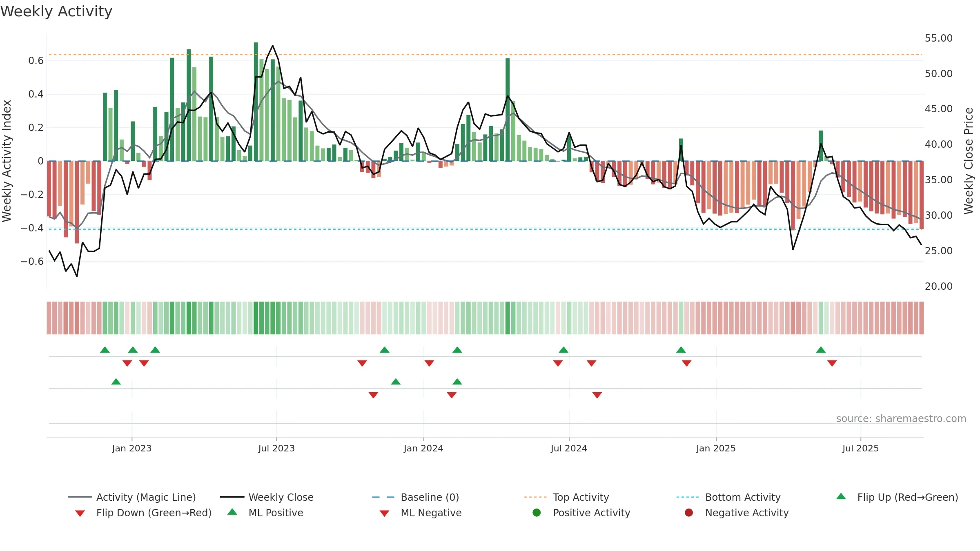Viewport: 980px width, 551px height.
Task: Click the Jul 2023 x-axis label
Action: tap(276, 448)
